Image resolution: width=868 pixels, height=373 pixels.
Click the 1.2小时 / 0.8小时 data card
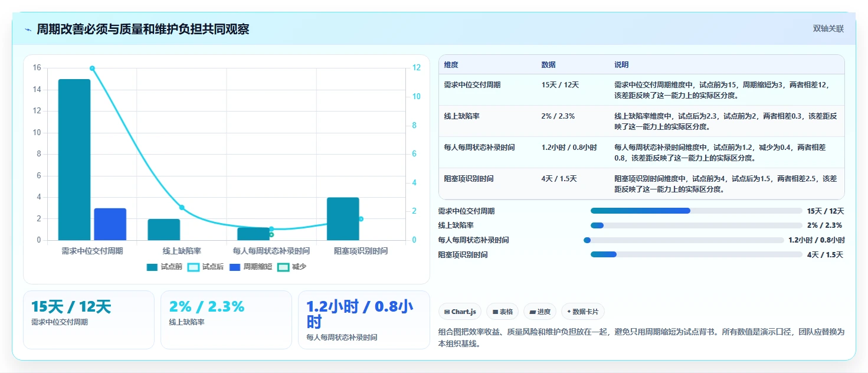click(363, 320)
